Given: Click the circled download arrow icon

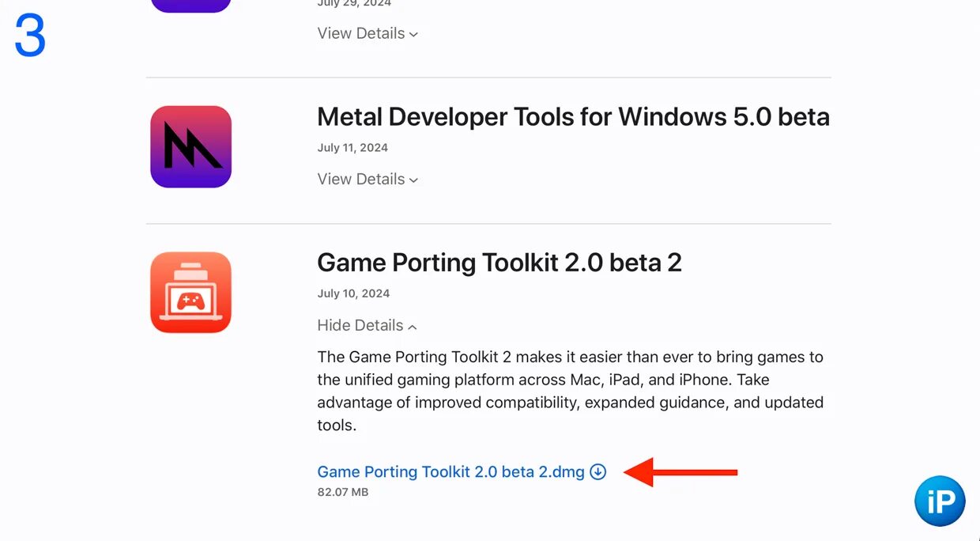Looking at the screenshot, I should 598,472.
